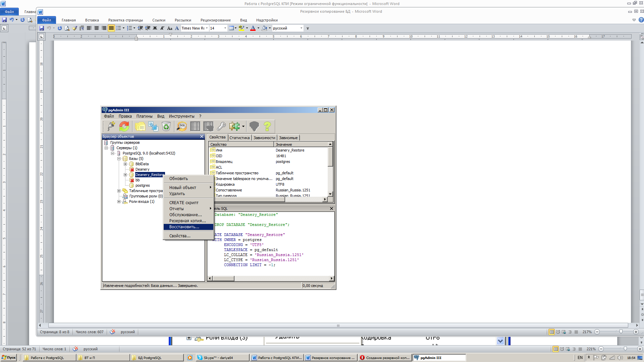Switch to print layout view in front Word window

pyautogui.click(x=551, y=332)
